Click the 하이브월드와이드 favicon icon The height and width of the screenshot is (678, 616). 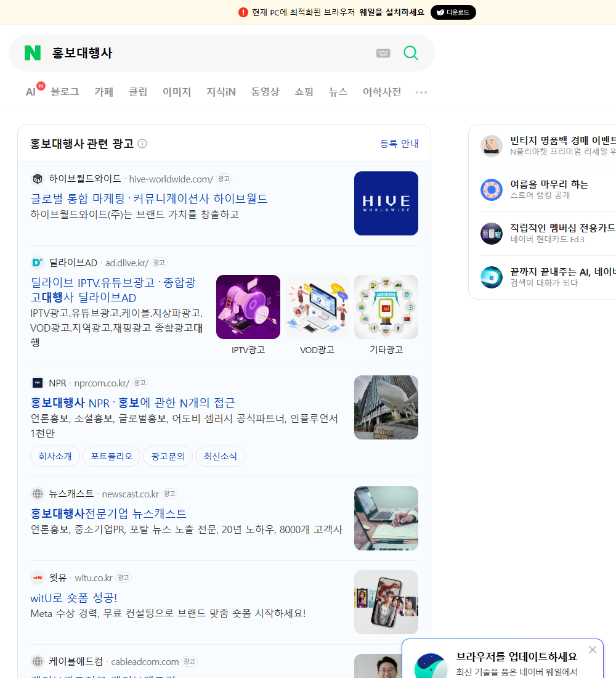point(38,179)
